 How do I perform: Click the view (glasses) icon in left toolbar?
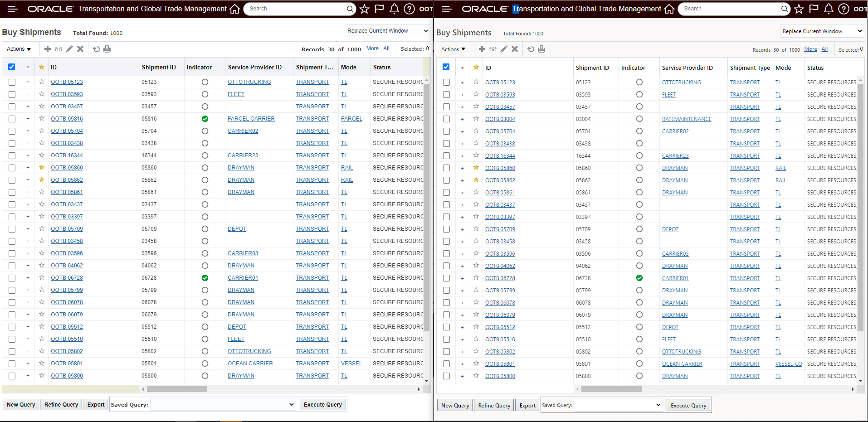59,49
